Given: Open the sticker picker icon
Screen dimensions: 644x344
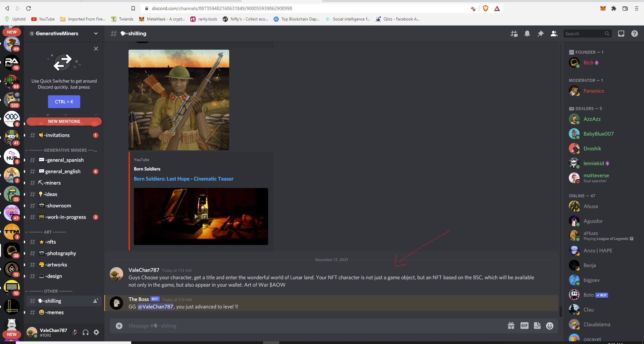Looking at the screenshot, I should (x=537, y=326).
